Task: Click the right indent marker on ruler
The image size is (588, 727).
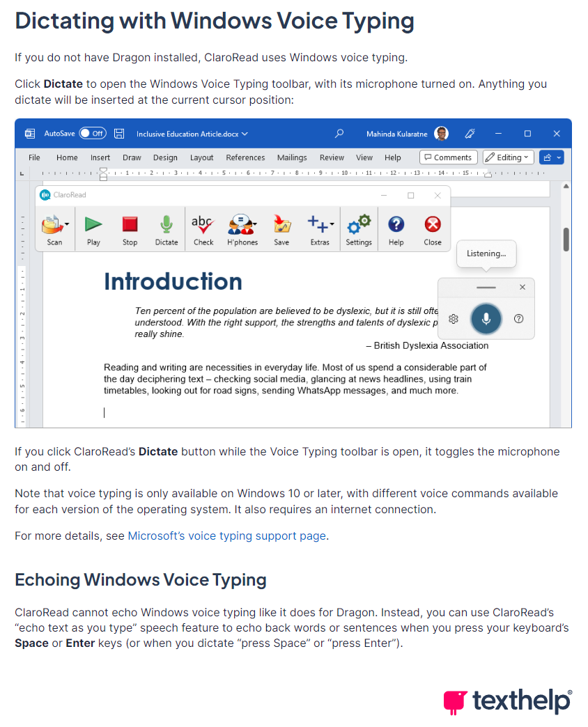Action: click(x=488, y=175)
